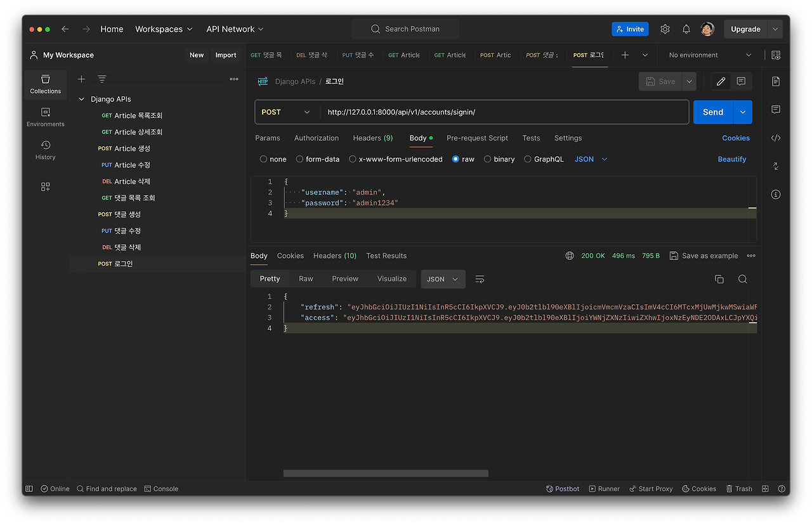Image resolution: width=812 pixels, height=525 pixels.
Task: Collapse the Django APIs collection
Action: tap(81, 99)
